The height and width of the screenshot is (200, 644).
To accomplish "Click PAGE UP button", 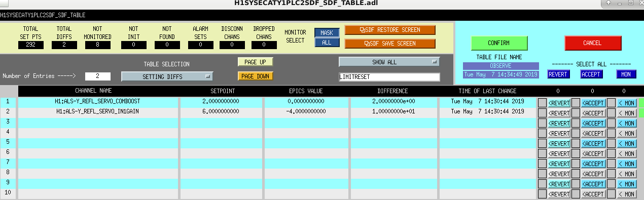I will (255, 62).
